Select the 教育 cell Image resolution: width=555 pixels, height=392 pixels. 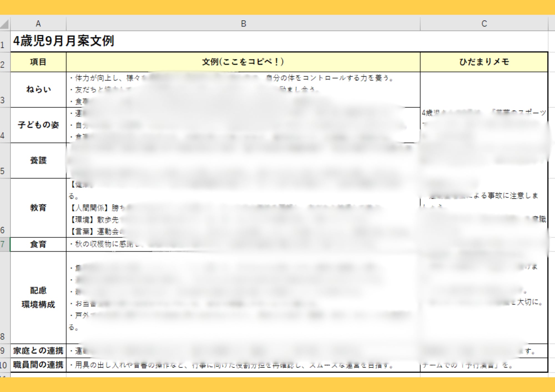click(38, 208)
